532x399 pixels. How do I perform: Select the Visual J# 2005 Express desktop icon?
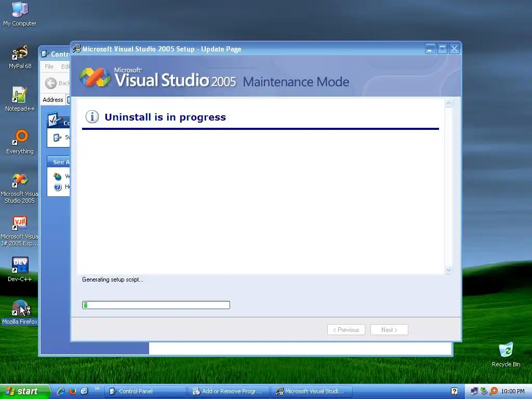(x=19, y=231)
